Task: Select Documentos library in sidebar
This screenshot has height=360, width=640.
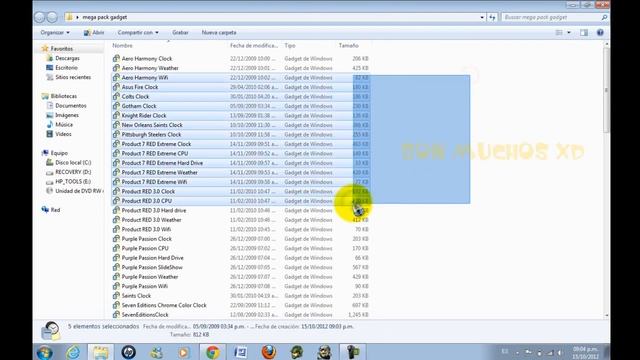Action: pos(71,106)
